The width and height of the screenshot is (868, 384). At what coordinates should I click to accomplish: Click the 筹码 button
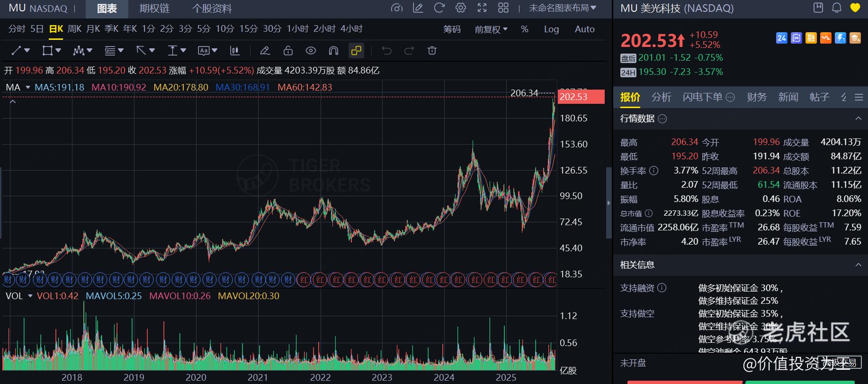(452, 29)
